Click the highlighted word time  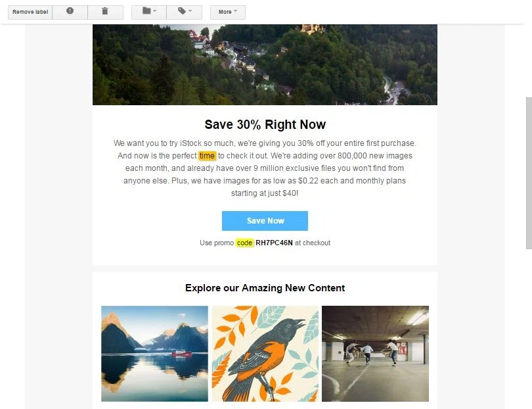click(x=207, y=156)
